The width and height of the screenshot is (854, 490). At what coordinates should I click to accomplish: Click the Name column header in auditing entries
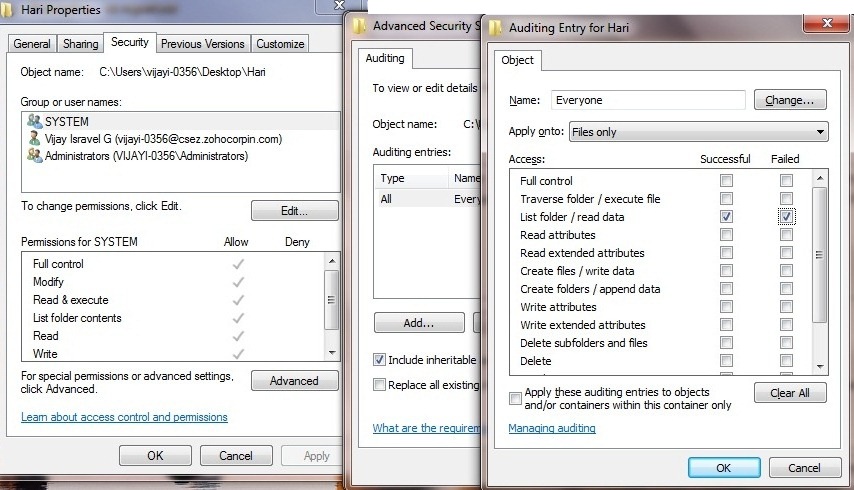(x=466, y=178)
